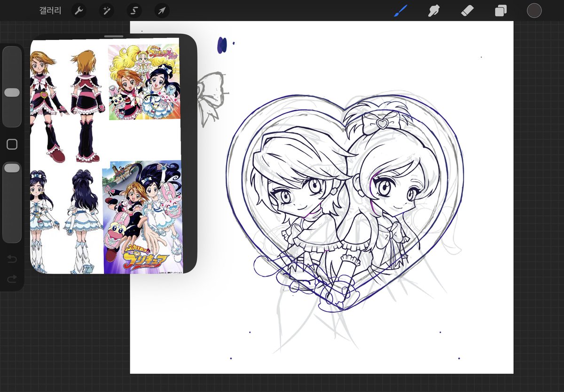The height and width of the screenshot is (392, 564).
Task: Open the active color picker circle
Action: click(x=534, y=10)
